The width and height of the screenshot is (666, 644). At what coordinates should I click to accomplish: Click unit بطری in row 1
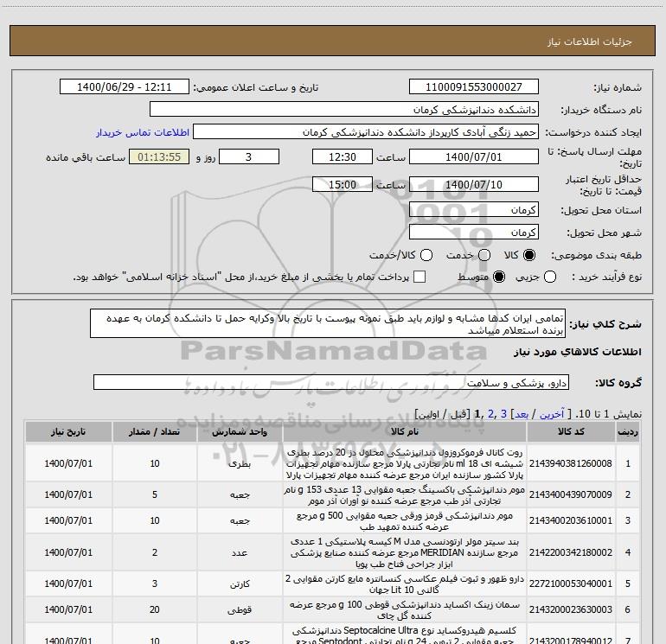(x=240, y=463)
